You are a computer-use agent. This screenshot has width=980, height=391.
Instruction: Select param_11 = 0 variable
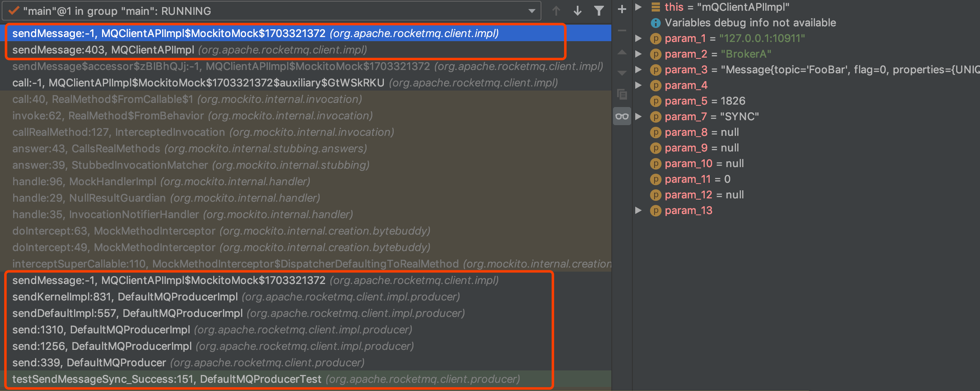pos(698,179)
